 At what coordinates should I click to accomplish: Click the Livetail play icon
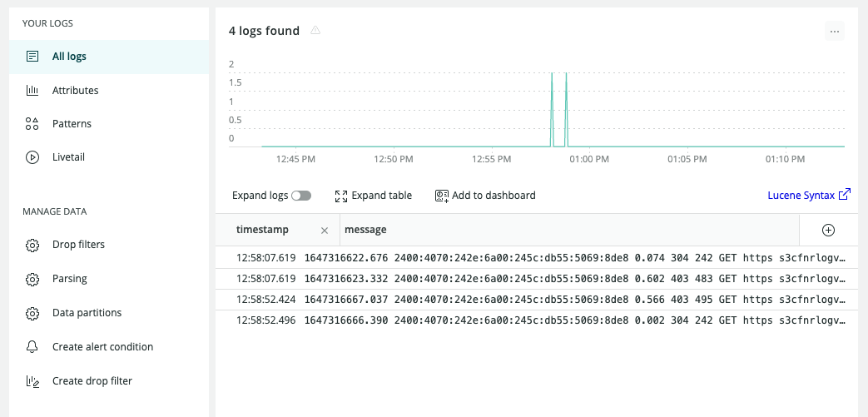[x=32, y=157]
